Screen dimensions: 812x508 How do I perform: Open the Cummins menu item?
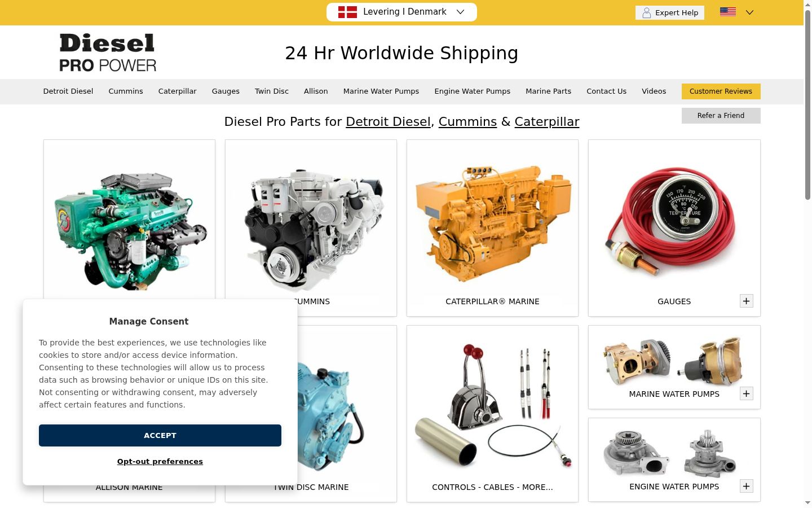pos(126,91)
